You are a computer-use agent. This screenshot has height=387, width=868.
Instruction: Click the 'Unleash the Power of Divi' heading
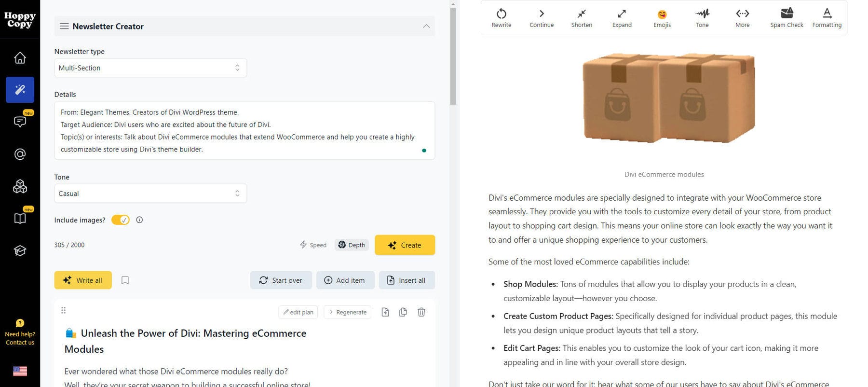pyautogui.click(x=186, y=341)
